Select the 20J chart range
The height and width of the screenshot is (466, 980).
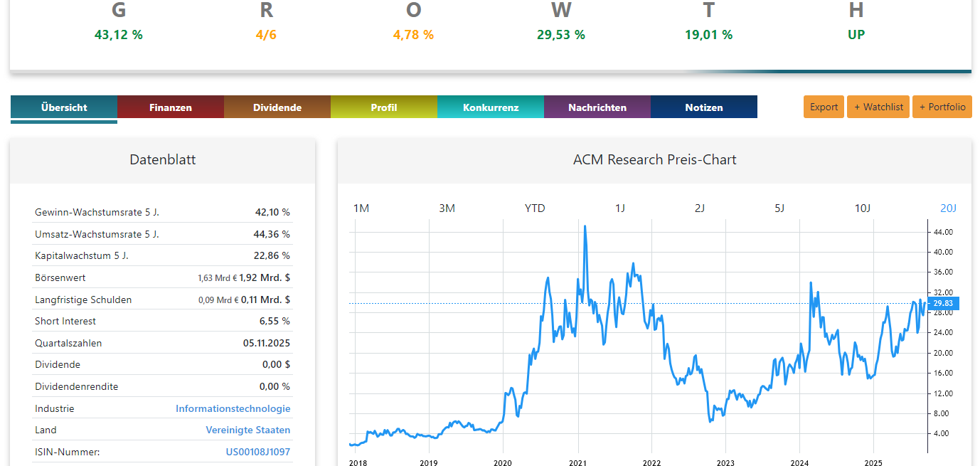point(949,208)
